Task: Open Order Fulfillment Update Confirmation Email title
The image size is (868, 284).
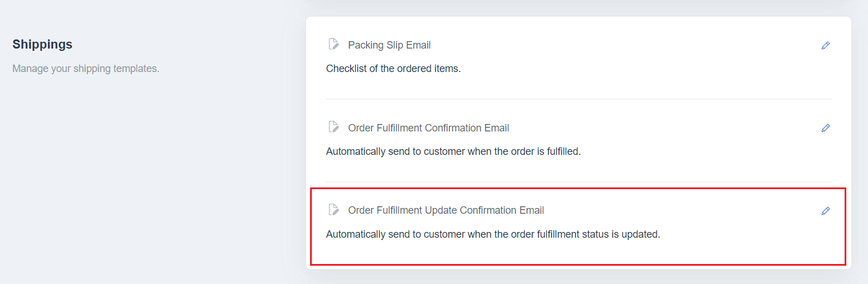Action: pos(446,210)
